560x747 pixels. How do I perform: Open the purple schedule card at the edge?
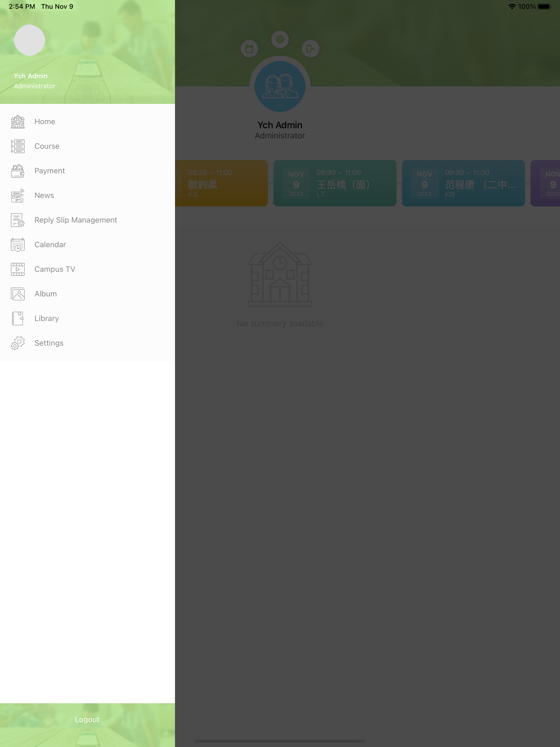(545, 183)
